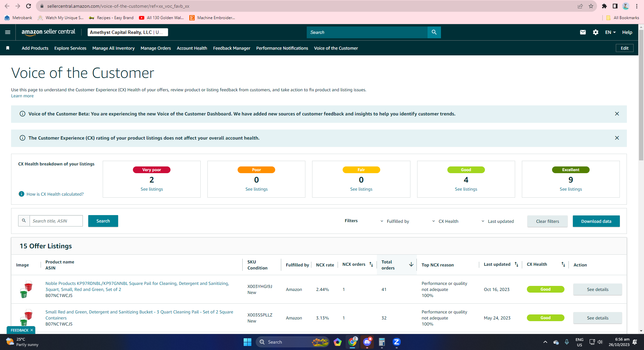
Task: Share this page via the share icon
Action: pyautogui.click(x=580, y=6)
